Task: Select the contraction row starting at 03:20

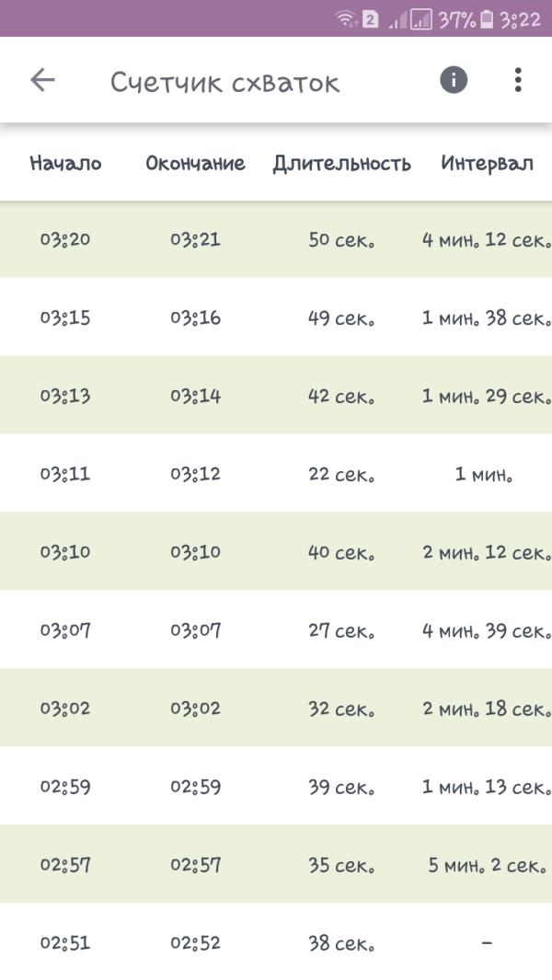Action: [276, 239]
